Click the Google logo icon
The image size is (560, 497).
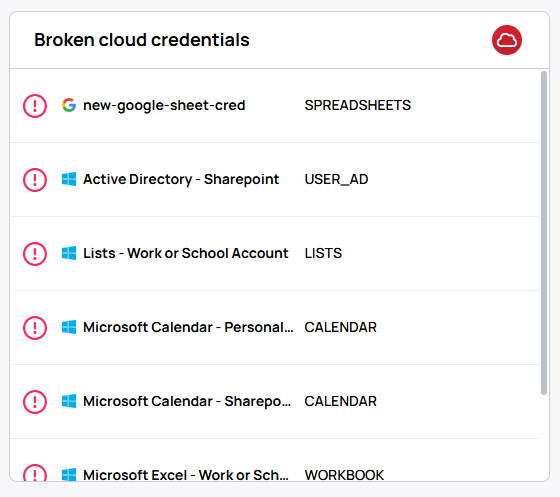69,105
